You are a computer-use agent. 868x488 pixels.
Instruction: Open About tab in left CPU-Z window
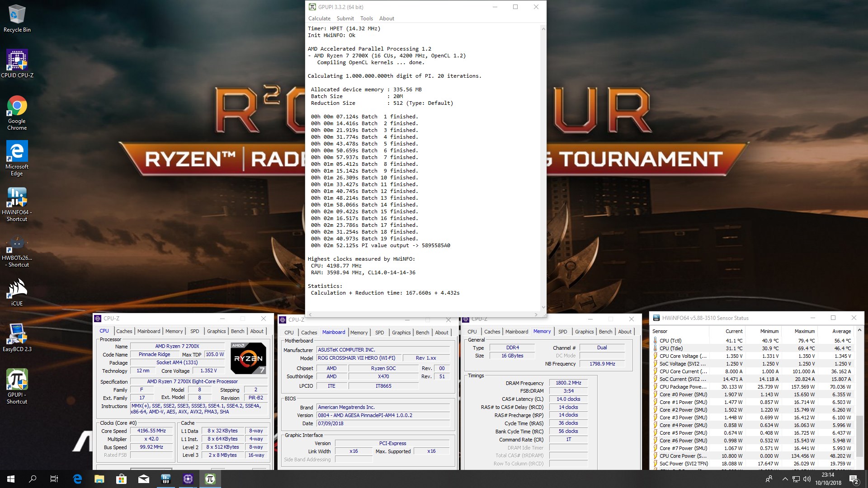257,331
